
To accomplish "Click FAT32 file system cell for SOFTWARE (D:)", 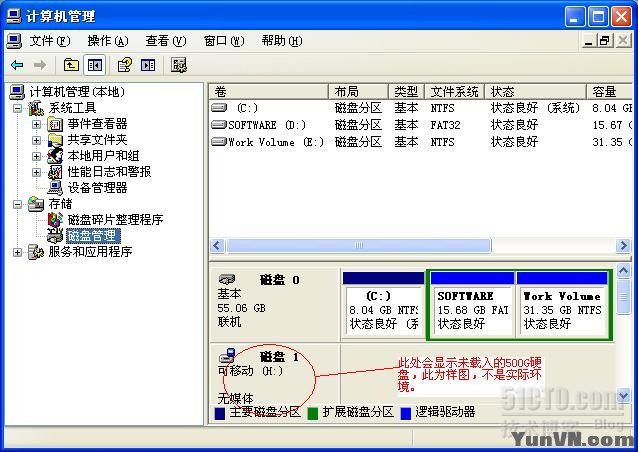I will click(x=445, y=125).
